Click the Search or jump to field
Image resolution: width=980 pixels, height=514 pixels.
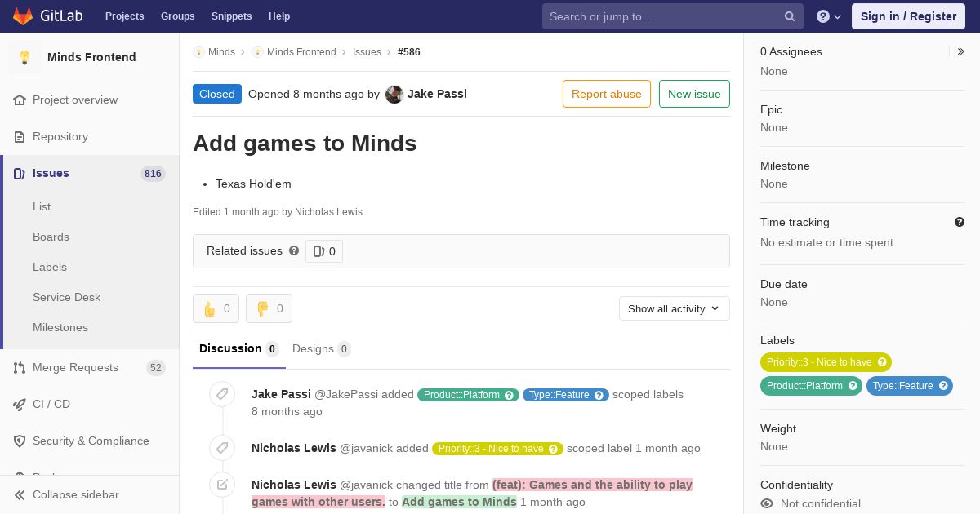point(673,16)
